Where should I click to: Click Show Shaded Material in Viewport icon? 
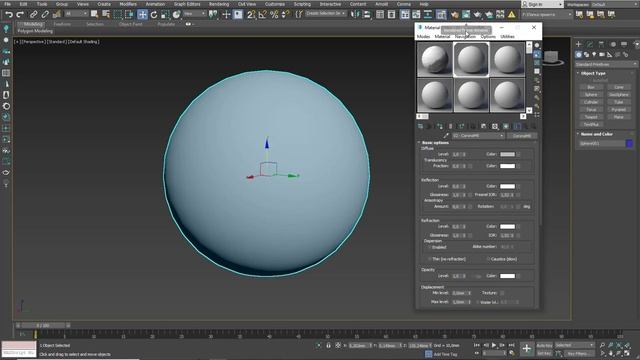(x=506, y=127)
